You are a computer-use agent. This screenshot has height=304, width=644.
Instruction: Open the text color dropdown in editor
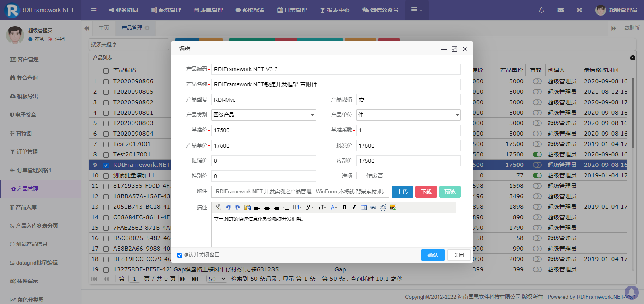coord(334,207)
